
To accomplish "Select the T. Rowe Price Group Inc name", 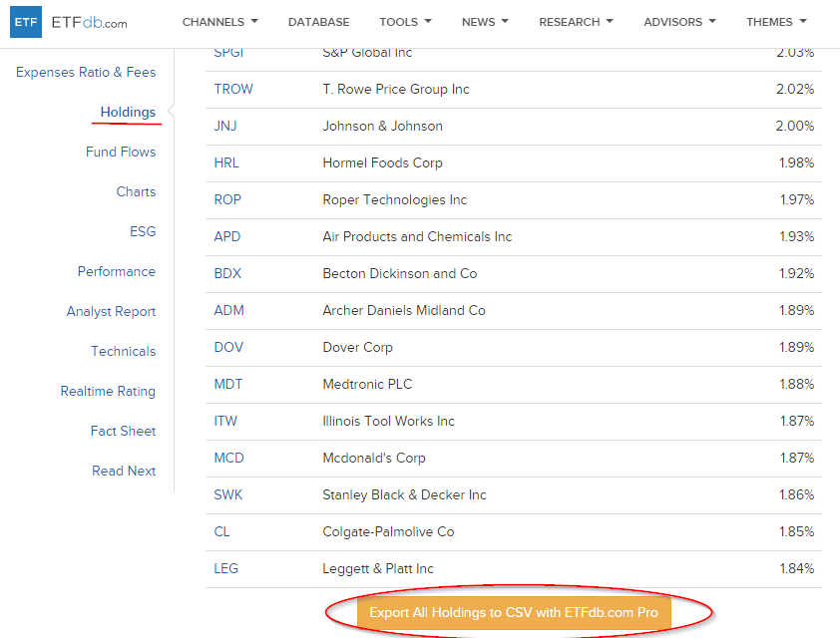I will (x=396, y=89).
